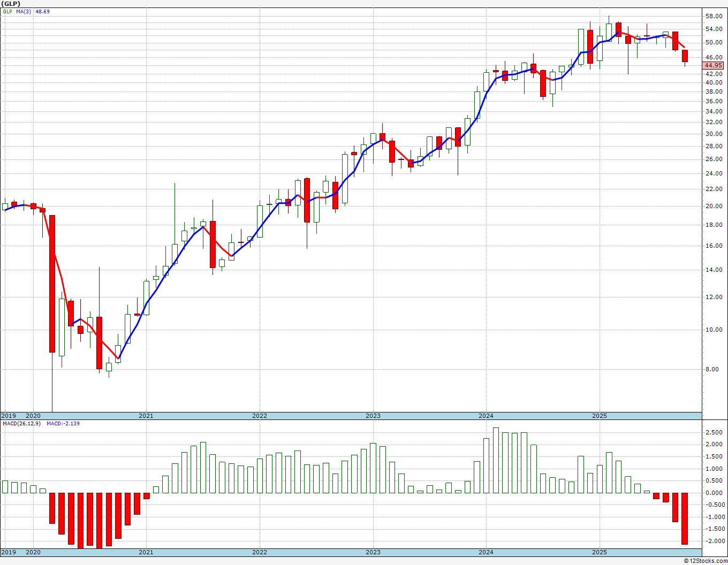The image size is (728, 565).
Task: Select the 24.00 price axis label
Action: tap(714, 173)
